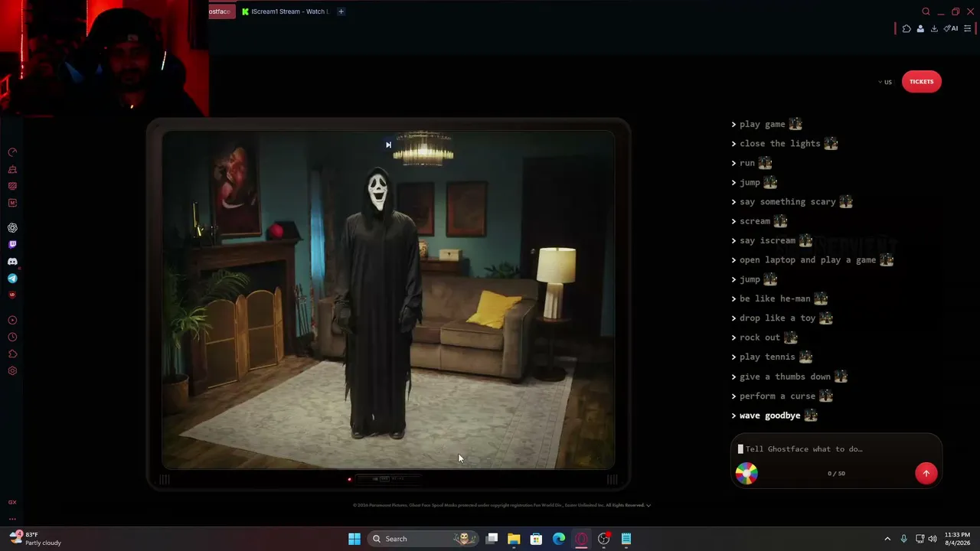Open the Player icon in sidebar
This screenshot has width=980, height=551.
(12, 321)
